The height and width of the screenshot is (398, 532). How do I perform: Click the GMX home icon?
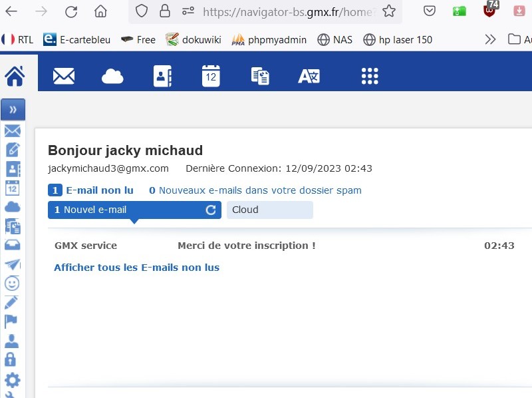[15, 76]
